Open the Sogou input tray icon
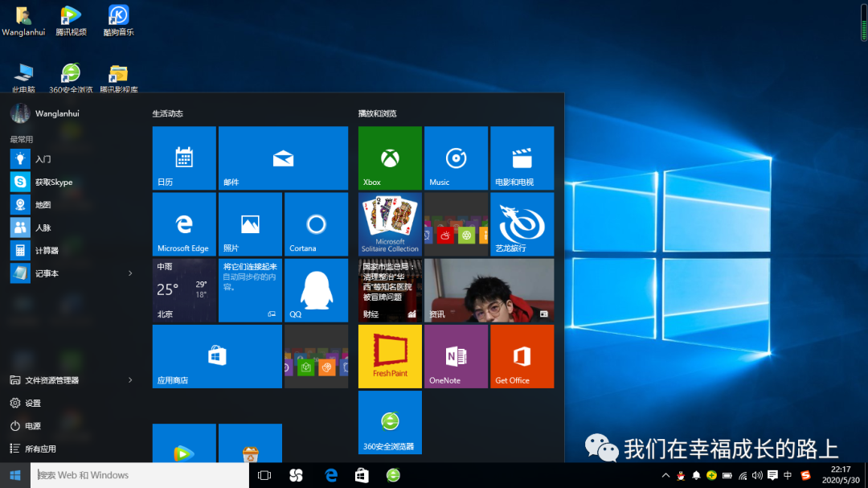Image resolution: width=868 pixels, height=488 pixels. click(805, 475)
